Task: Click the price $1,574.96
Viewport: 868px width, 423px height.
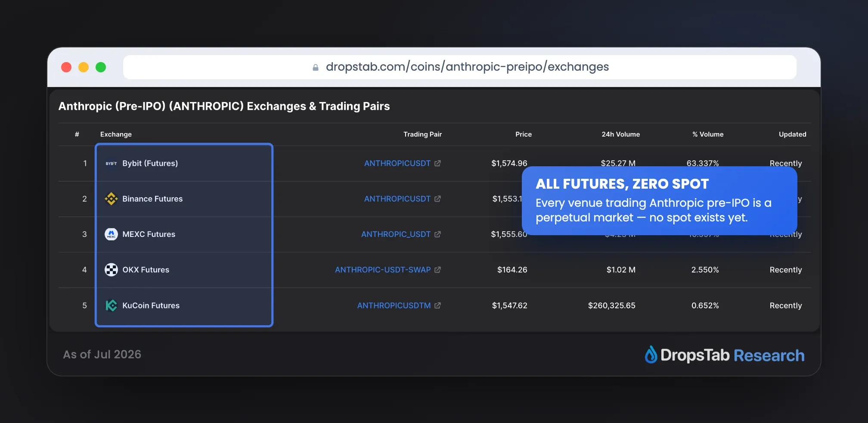Action: pos(509,163)
